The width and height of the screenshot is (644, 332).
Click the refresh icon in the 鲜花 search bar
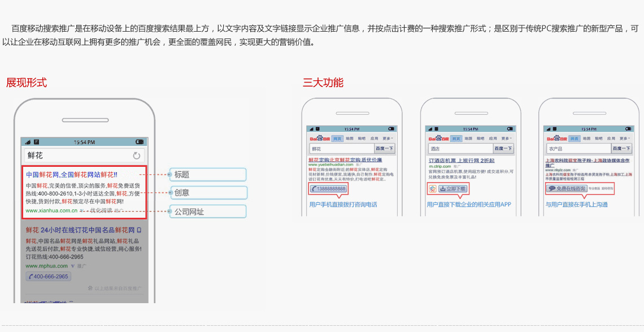pyautogui.click(x=136, y=156)
